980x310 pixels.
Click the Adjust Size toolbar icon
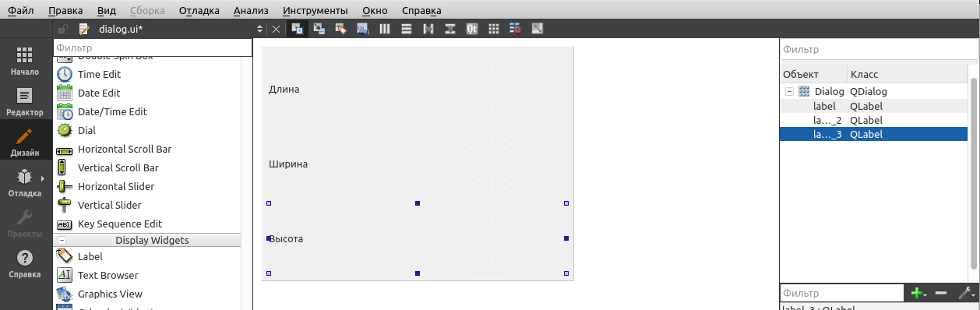pos(537,29)
